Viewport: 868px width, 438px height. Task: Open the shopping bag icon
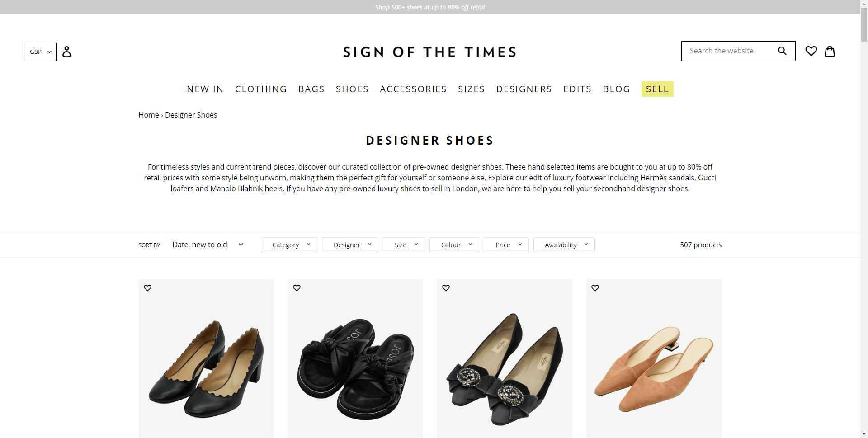point(830,51)
